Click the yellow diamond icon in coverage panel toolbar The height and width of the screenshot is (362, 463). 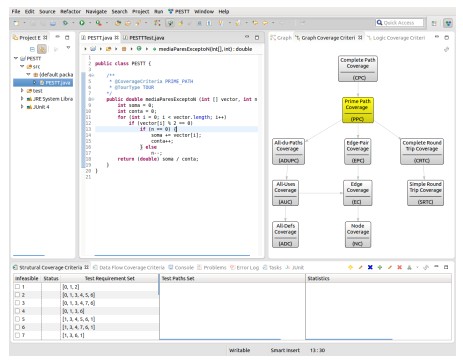click(350, 267)
